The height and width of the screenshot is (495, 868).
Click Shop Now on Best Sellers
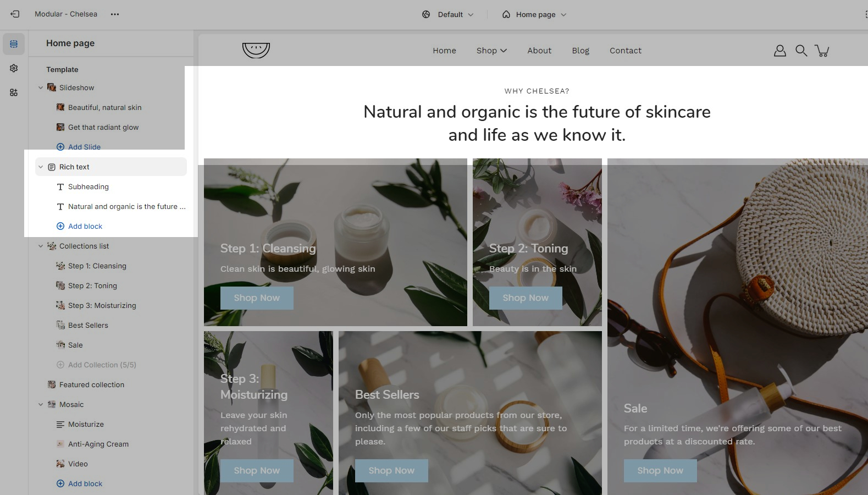[x=391, y=471]
